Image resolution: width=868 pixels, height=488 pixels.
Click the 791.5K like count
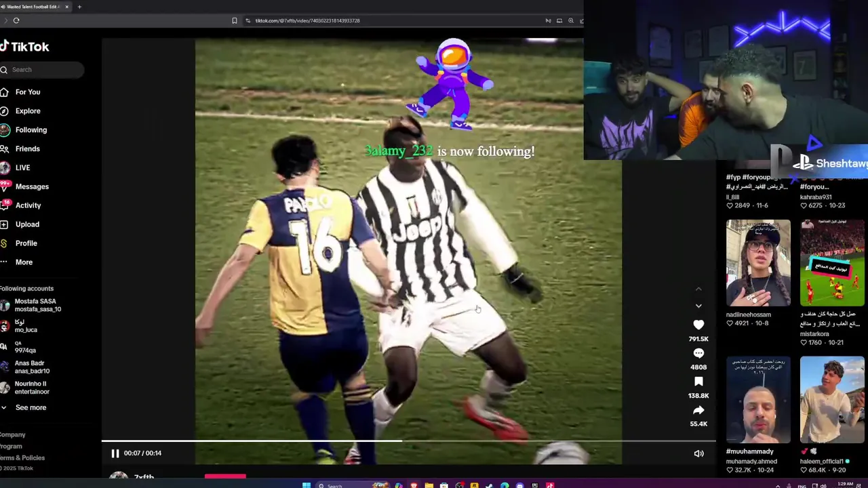click(x=698, y=339)
